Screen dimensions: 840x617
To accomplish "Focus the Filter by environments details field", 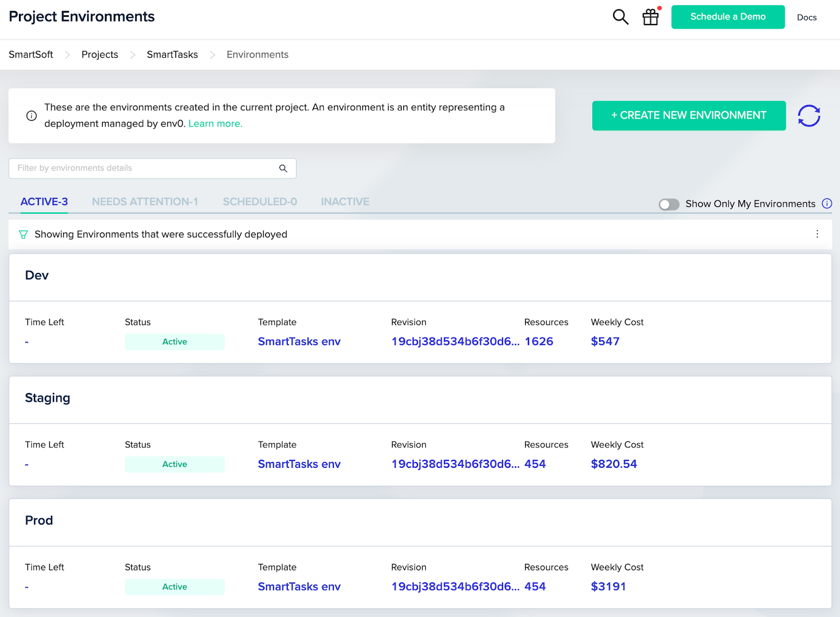I will click(152, 169).
